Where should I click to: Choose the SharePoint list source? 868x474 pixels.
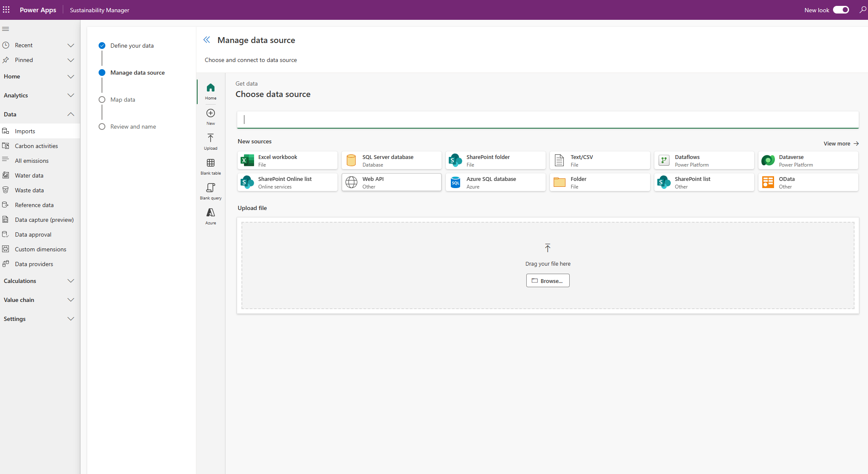tap(704, 182)
